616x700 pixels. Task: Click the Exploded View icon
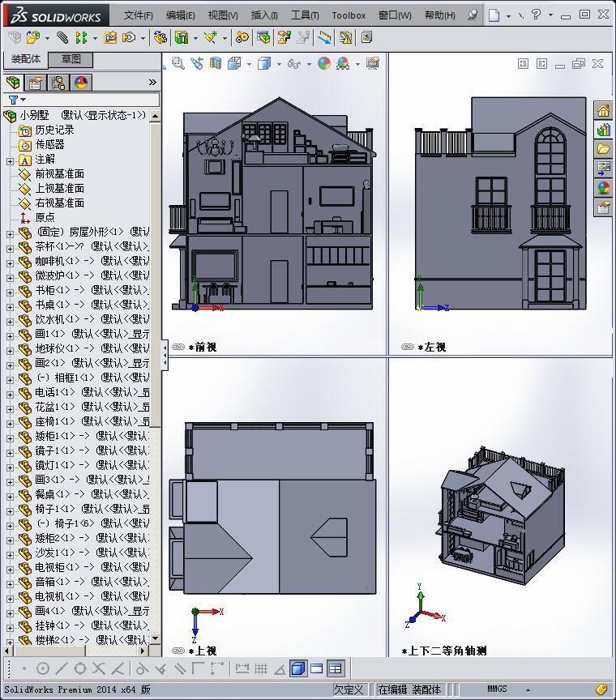(284, 37)
